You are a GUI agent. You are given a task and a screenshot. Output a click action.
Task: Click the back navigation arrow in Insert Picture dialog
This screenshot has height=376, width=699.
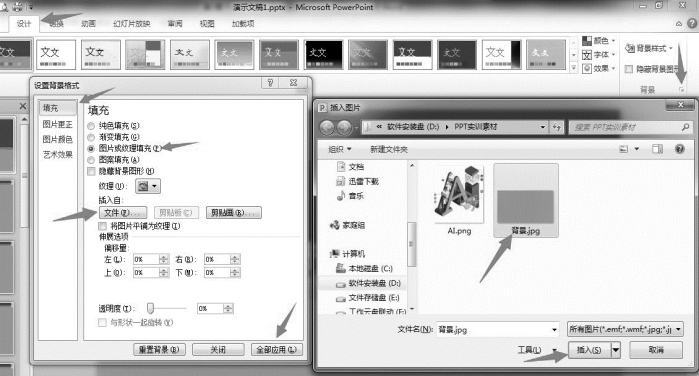[327, 128]
